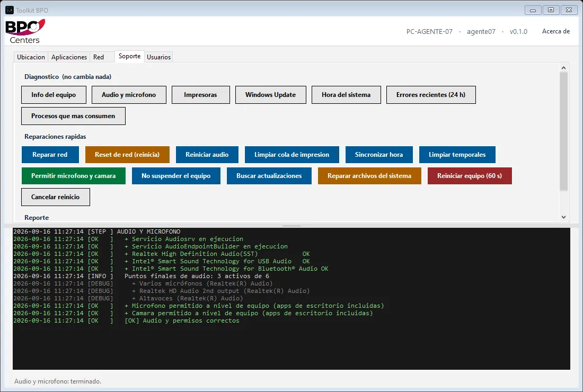Screen dimensions: 583x392
Task: Click Reparar archivos del sistema
Action: click(369, 176)
